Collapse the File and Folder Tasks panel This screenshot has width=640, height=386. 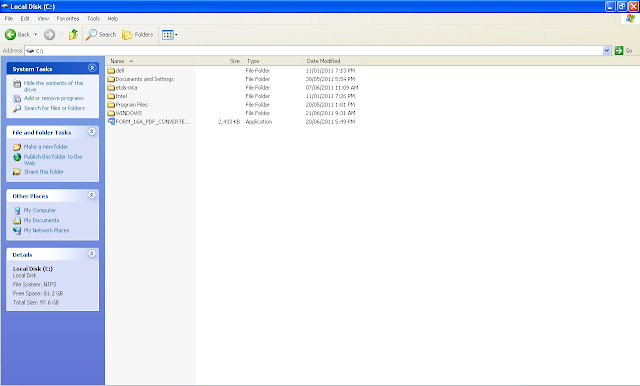pyautogui.click(x=92, y=132)
